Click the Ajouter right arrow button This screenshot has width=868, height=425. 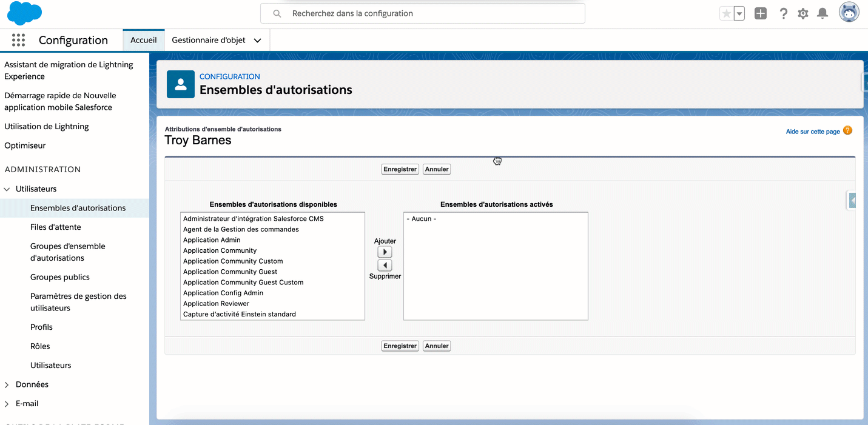385,252
